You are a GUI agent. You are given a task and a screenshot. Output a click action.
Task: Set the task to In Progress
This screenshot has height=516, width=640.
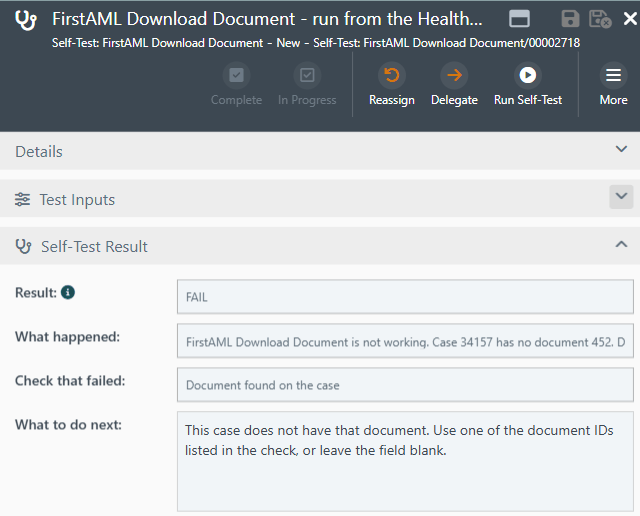307,85
